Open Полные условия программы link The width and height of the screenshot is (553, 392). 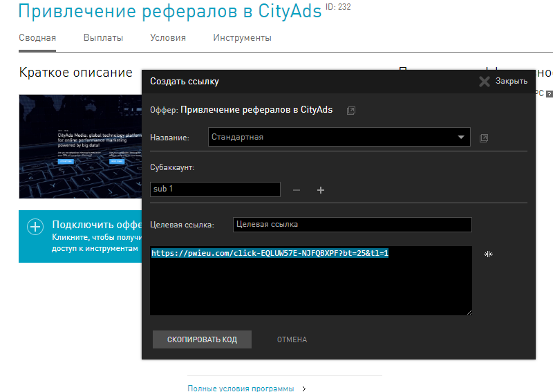tap(241, 388)
